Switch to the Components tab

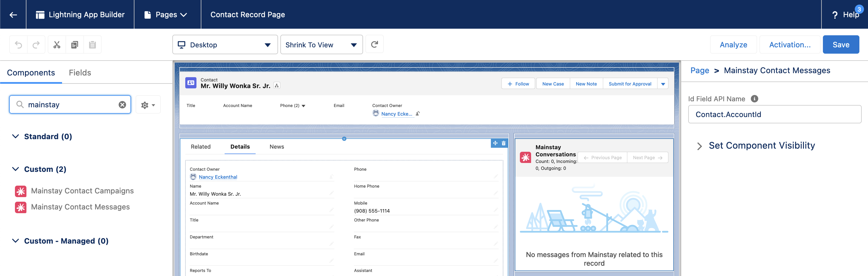pos(31,73)
